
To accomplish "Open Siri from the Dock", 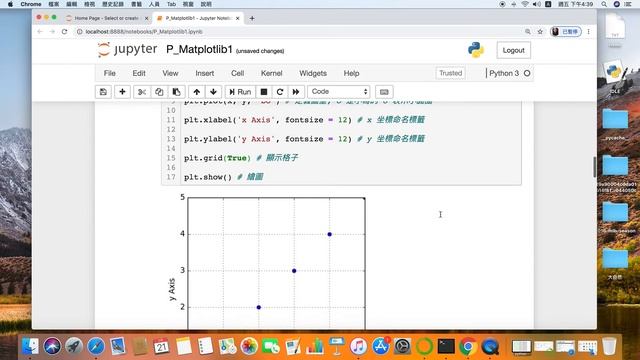I will (x=52, y=347).
